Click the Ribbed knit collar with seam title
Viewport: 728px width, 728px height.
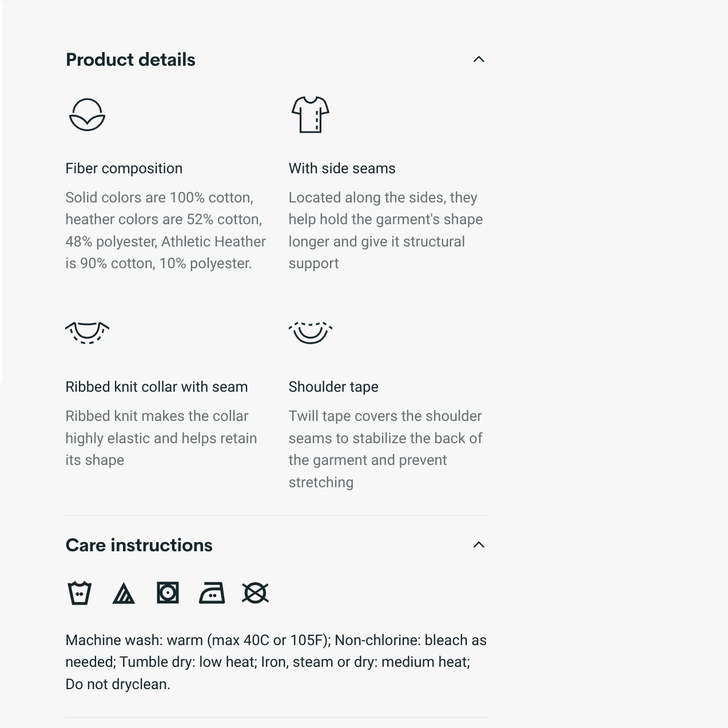(x=157, y=387)
